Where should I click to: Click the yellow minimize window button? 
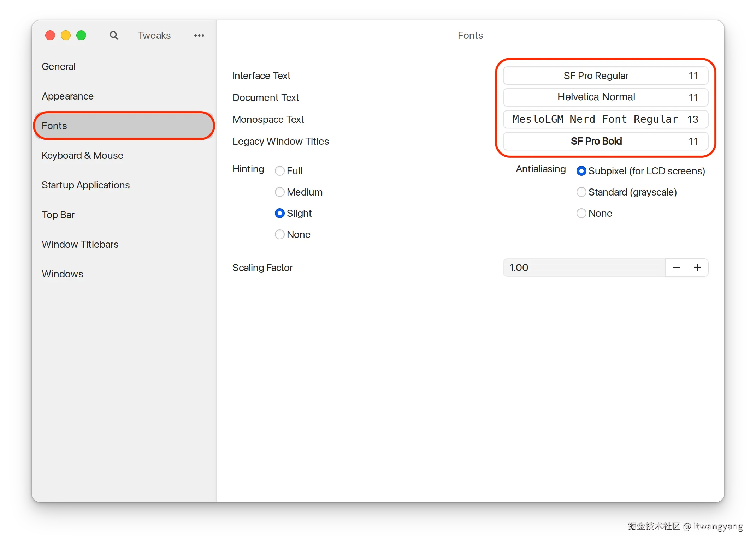(66, 35)
